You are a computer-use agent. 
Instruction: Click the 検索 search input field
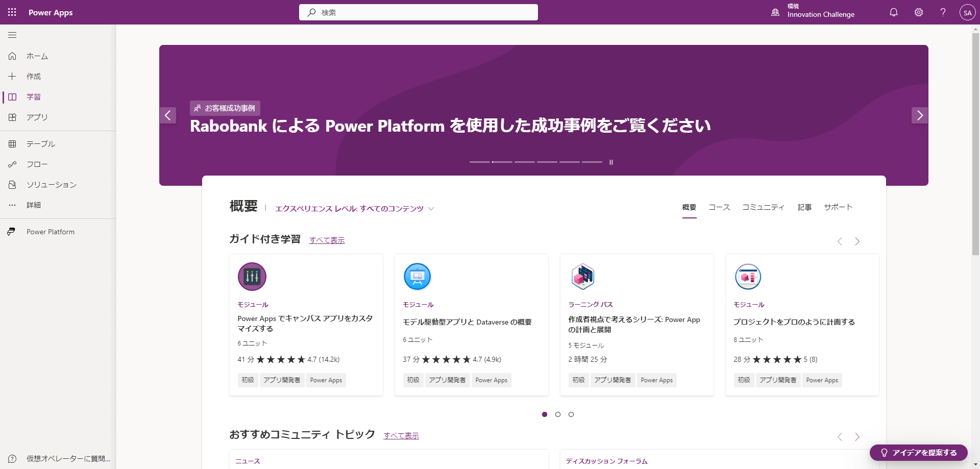point(419,12)
